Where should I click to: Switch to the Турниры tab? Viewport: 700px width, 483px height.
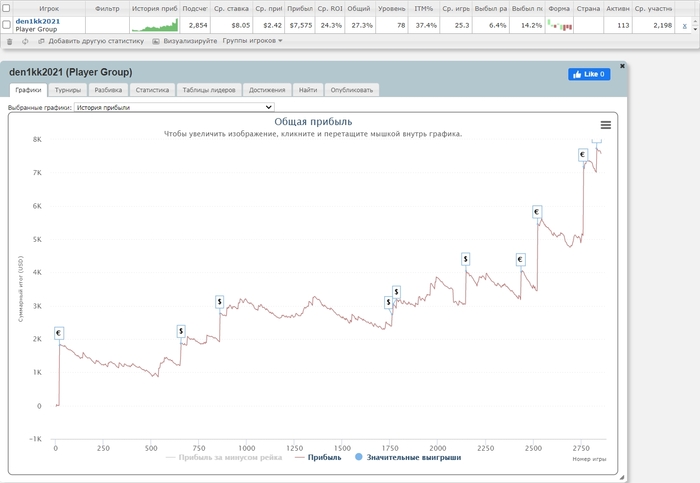tap(68, 90)
